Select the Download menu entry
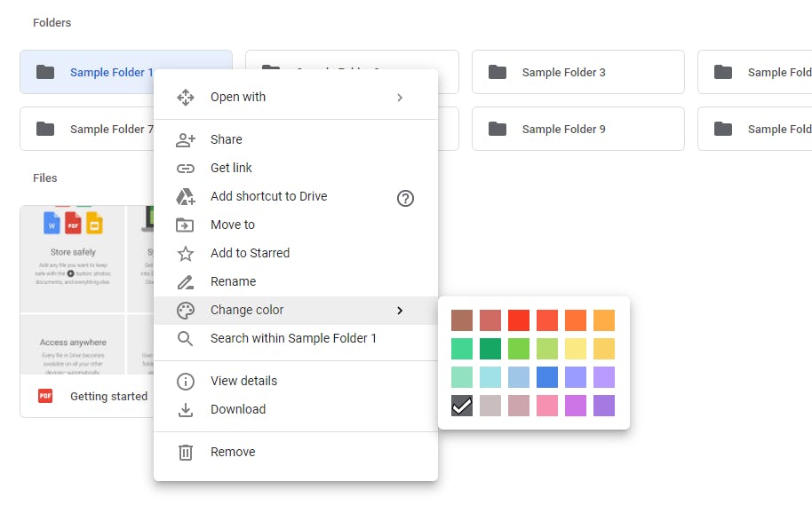The width and height of the screenshot is (812, 513). (x=238, y=409)
